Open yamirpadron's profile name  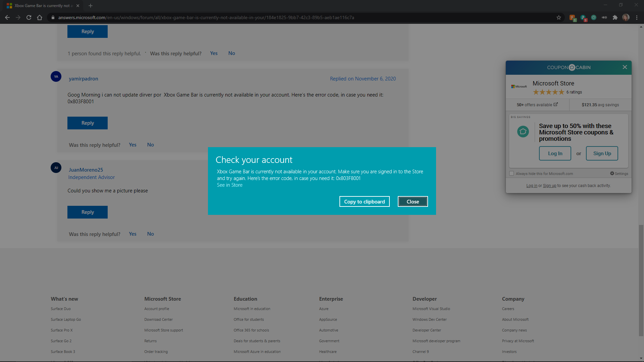84,78
